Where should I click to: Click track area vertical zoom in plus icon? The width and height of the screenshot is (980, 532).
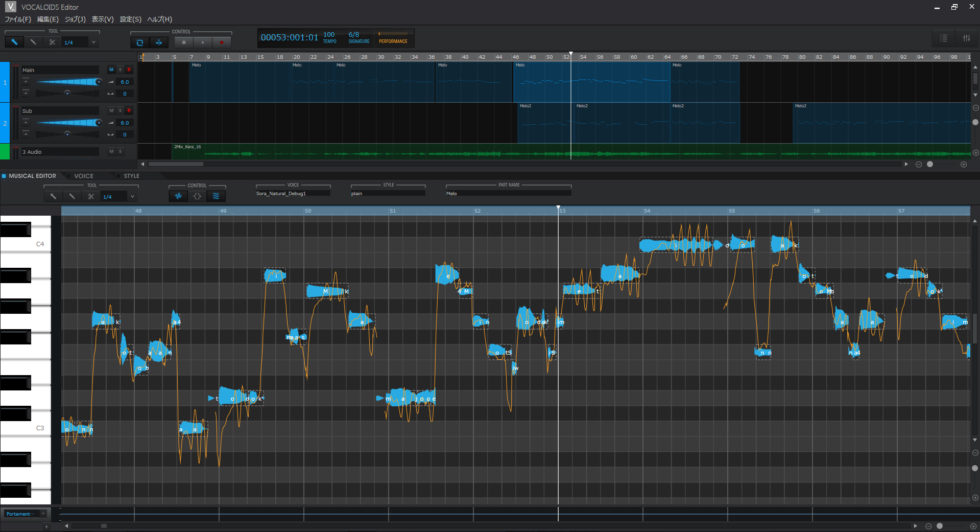click(x=975, y=153)
